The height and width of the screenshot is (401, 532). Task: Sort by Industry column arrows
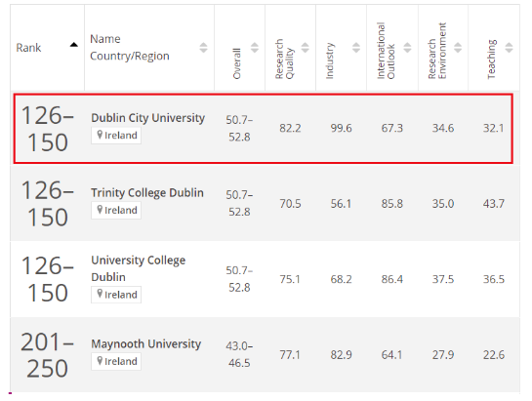point(356,48)
